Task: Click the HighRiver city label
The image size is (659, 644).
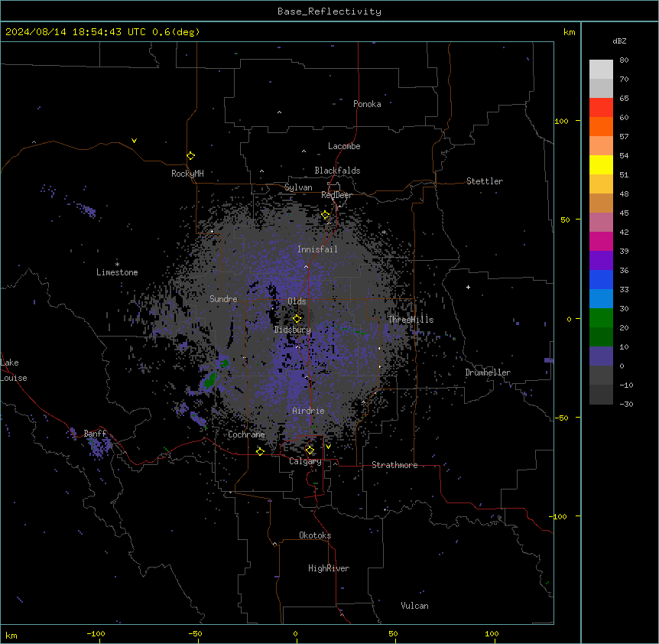Action: click(x=329, y=568)
